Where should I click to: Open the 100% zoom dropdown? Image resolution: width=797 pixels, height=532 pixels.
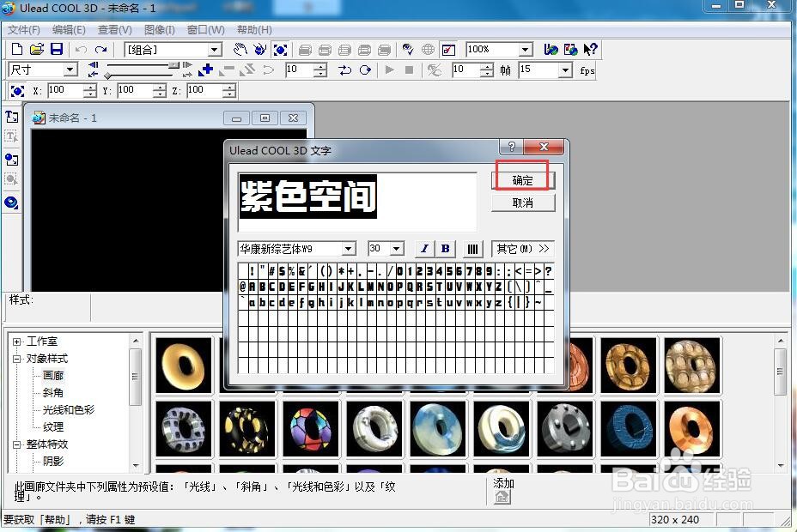click(525, 50)
